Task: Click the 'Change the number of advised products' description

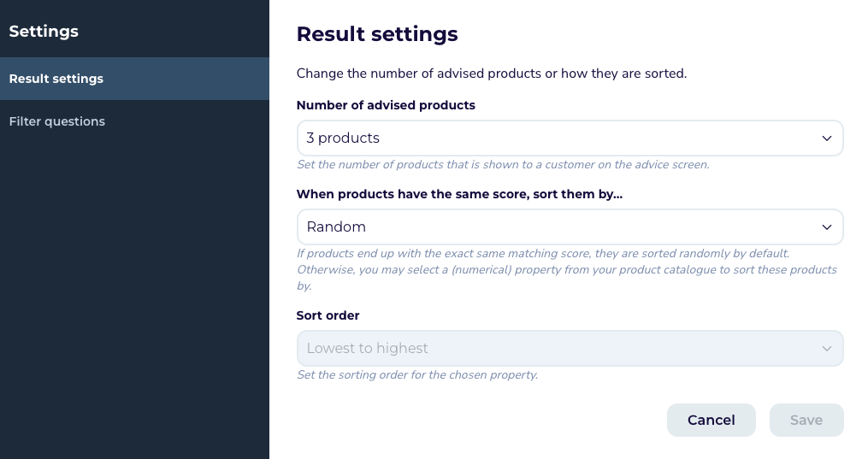Action: pos(492,74)
